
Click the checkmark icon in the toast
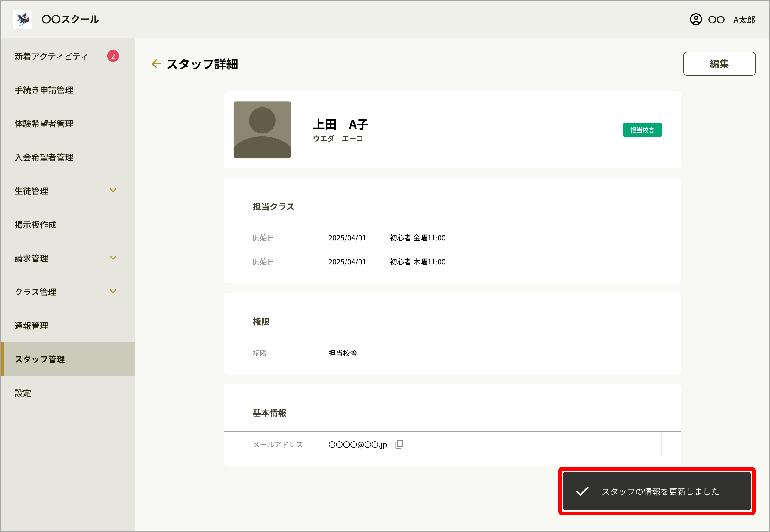(582, 491)
